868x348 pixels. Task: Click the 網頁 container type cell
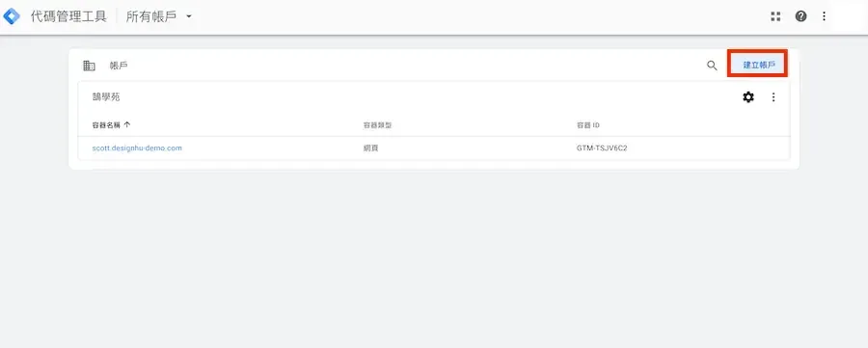(x=371, y=148)
